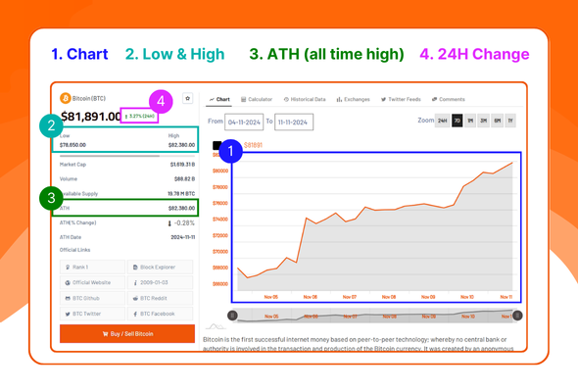Click the Low value $78,650.00
The height and width of the screenshot is (392, 578).
pyautogui.click(x=72, y=145)
